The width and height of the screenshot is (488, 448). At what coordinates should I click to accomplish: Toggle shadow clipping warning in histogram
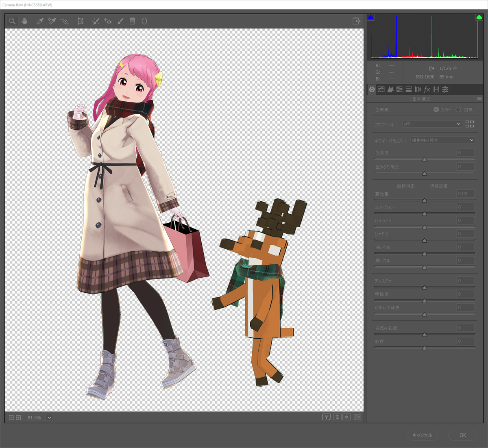coord(370,17)
